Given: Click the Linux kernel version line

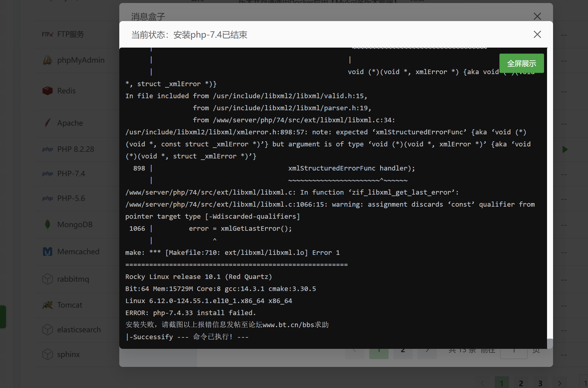Looking at the screenshot, I should click(x=209, y=301).
